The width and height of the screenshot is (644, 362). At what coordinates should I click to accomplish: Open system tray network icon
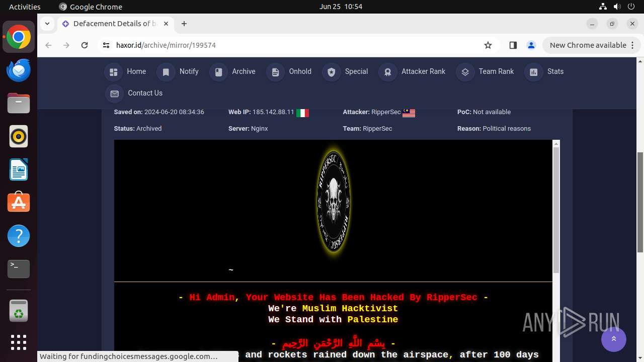(603, 7)
